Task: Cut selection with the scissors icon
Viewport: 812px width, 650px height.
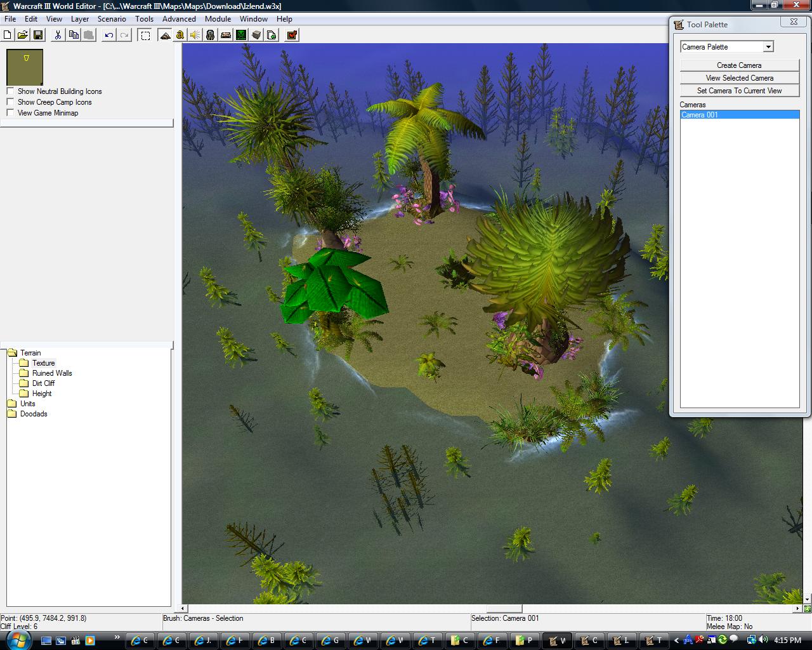Action: coord(58,35)
